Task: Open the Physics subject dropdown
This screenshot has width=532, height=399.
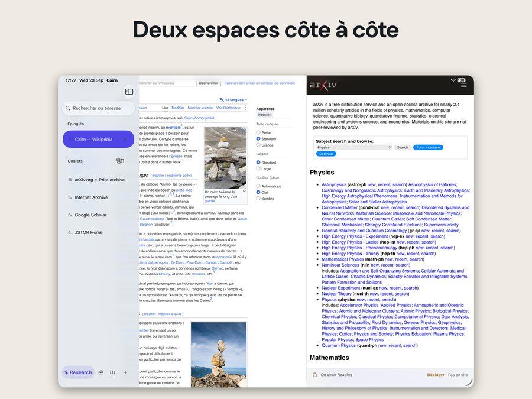Action: click(x=354, y=147)
